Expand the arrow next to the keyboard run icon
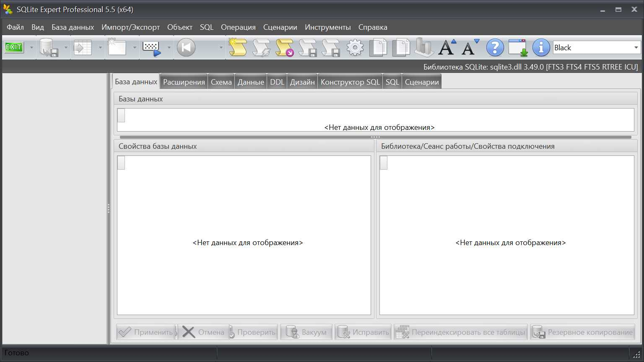 point(169,47)
